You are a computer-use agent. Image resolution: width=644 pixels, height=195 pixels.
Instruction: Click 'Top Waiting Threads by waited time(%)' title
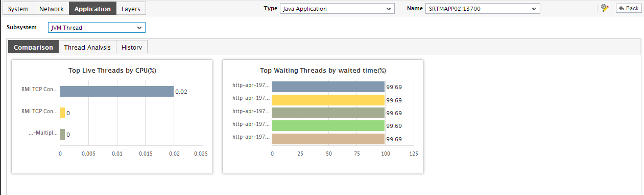click(323, 70)
